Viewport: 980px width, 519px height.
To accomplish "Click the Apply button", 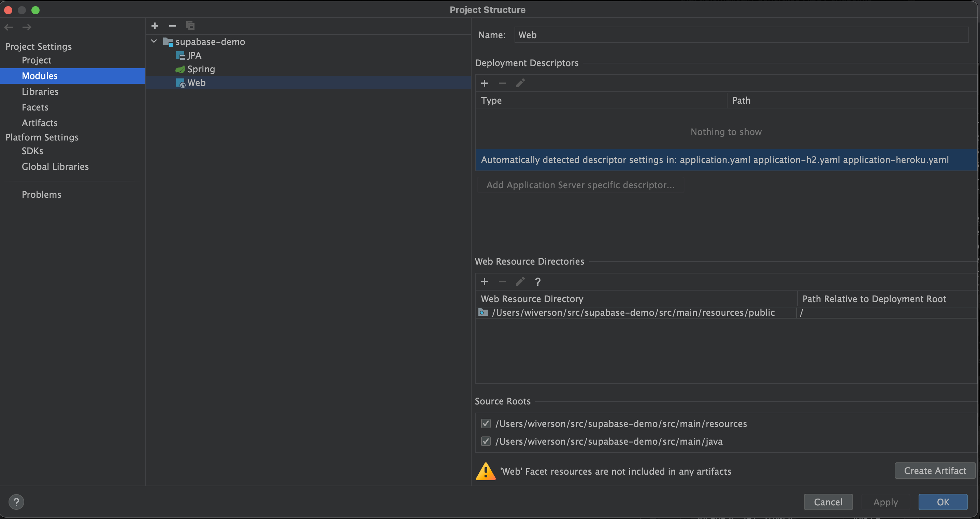I will pos(885,502).
